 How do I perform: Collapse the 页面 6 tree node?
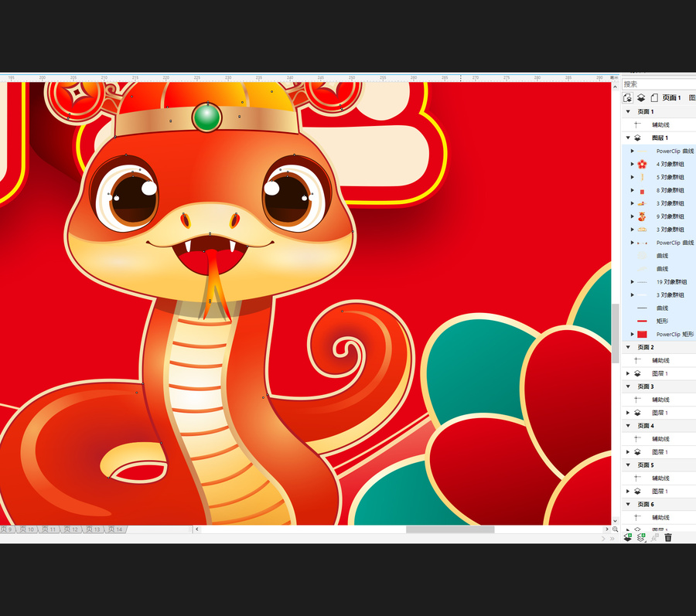628,504
